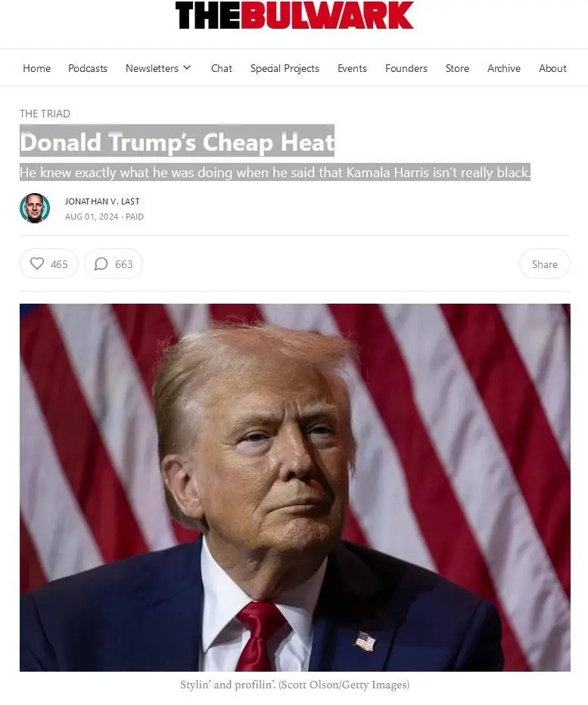Go to the Home page
This screenshot has width=588, height=705.
[37, 68]
